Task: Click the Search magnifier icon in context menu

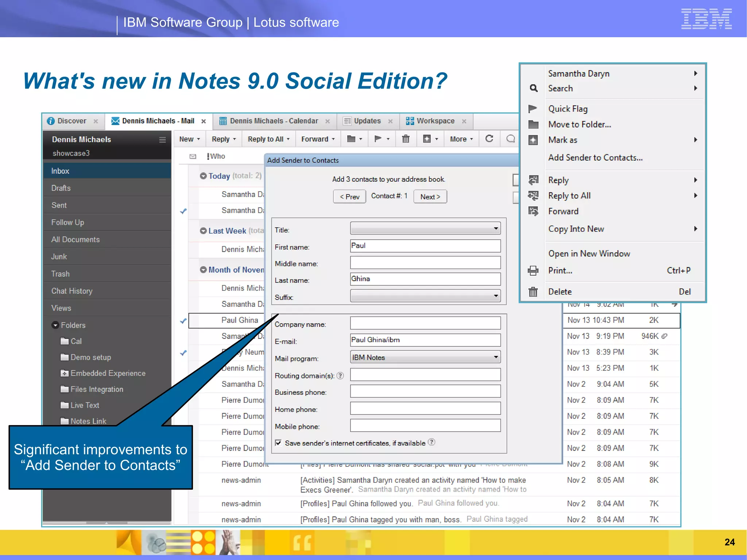Action: tap(533, 88)
